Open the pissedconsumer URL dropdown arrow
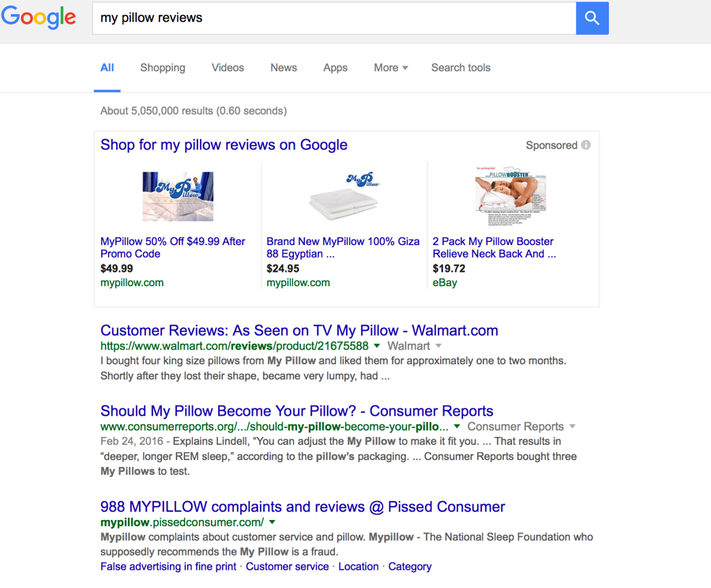 coord(273,522)
